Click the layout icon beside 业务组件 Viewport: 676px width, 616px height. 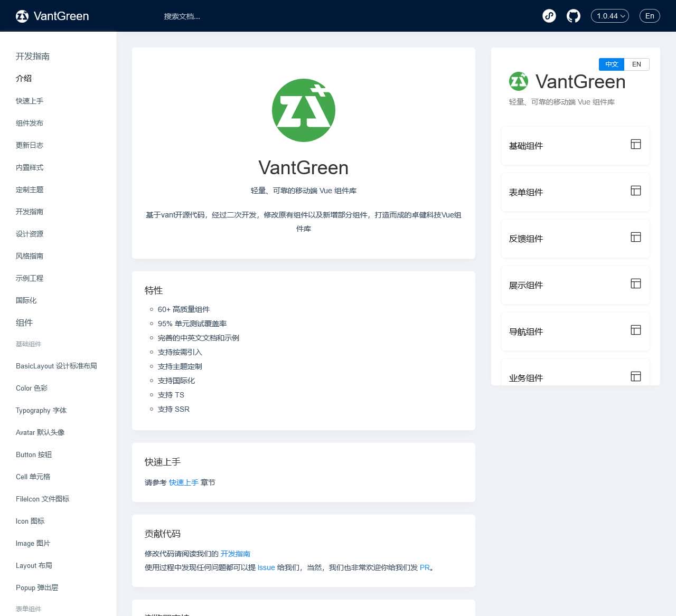tap(636, 376)
